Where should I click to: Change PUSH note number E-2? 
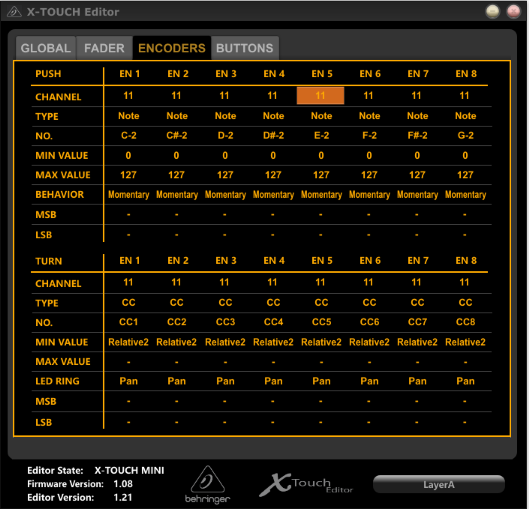(x=321, y=136)
